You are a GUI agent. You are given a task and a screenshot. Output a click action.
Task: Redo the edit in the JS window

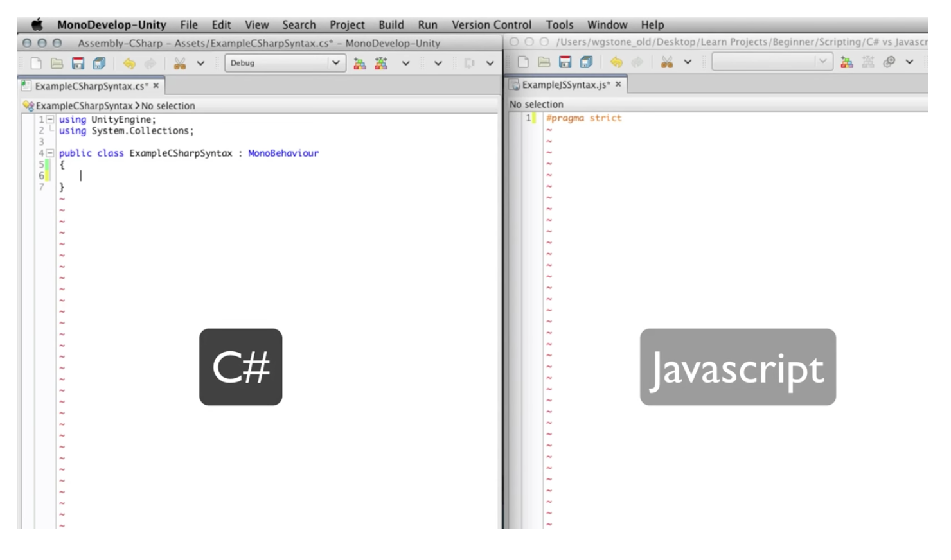pyautogui.click(x=637, y=62)
